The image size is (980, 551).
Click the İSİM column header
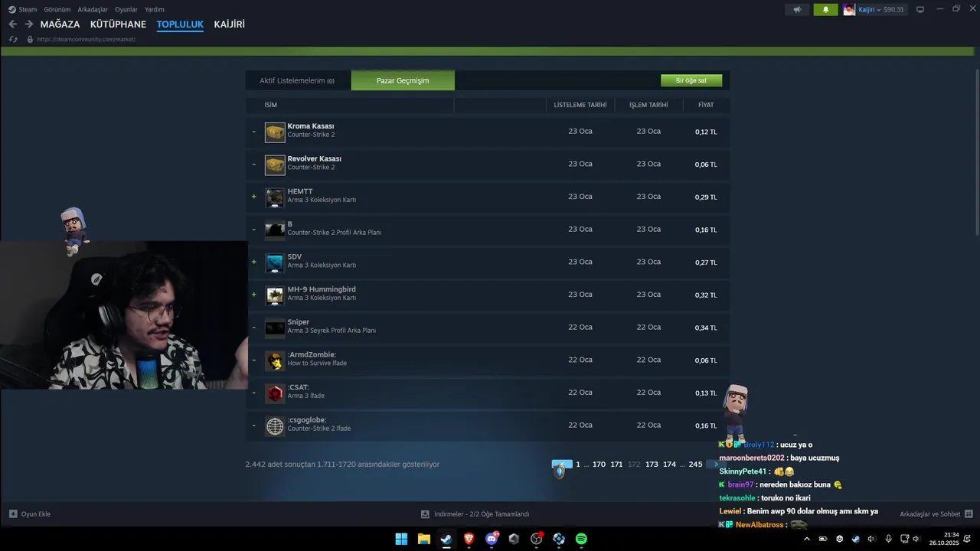pyautogui.click(x=271, y=105)
